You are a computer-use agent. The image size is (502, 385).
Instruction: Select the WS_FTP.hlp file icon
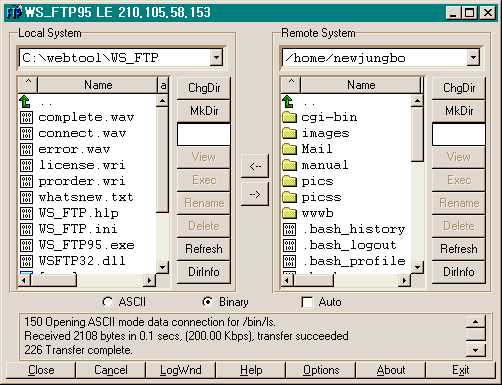26,213
